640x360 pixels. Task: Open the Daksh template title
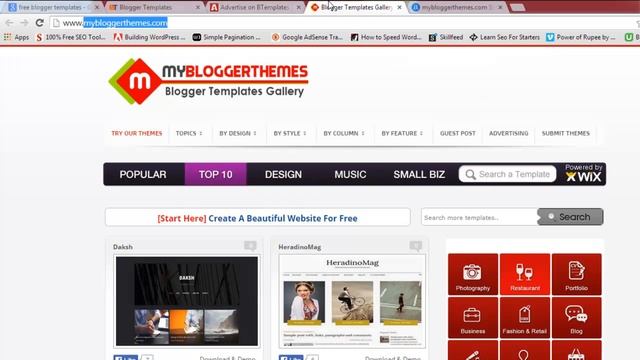pyautogui.click(x=123, y=247)
